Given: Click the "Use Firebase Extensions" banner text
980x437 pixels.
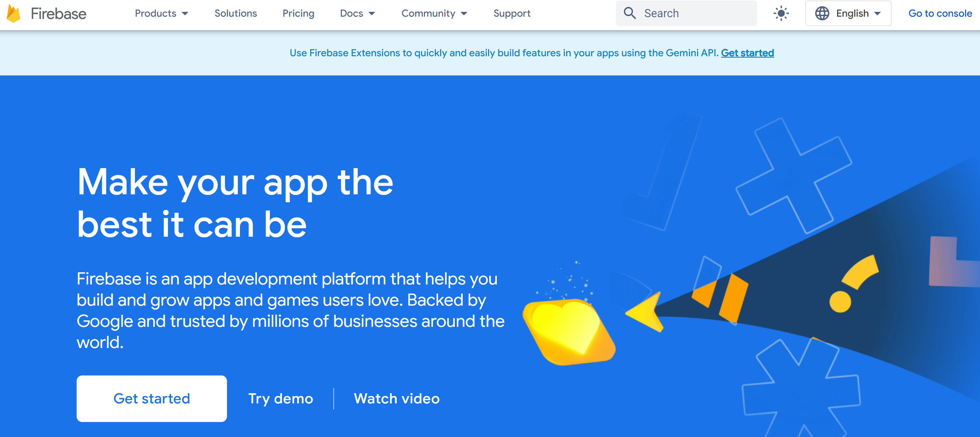Looking at the screenshot, I should pos(504,53).
